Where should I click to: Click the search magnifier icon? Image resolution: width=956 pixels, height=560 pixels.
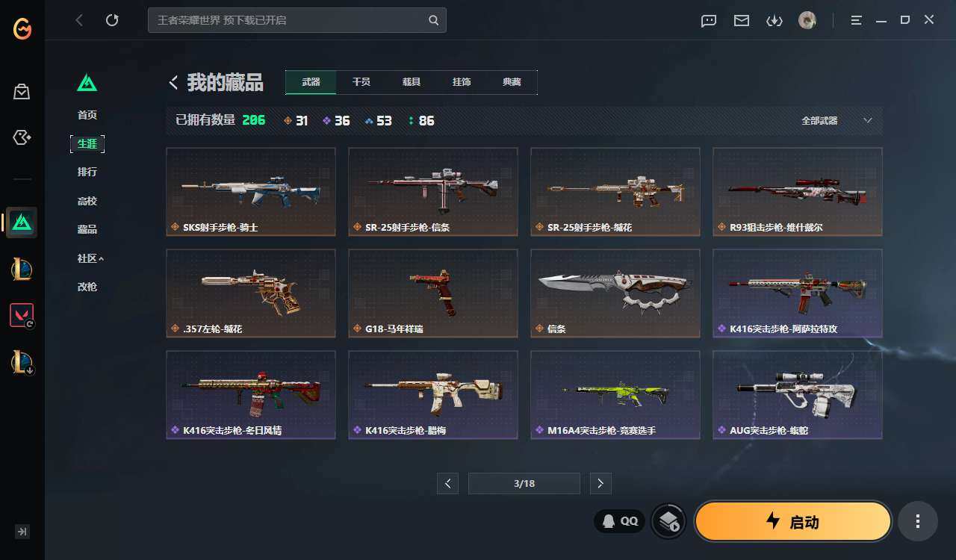[x=434, y=20]
